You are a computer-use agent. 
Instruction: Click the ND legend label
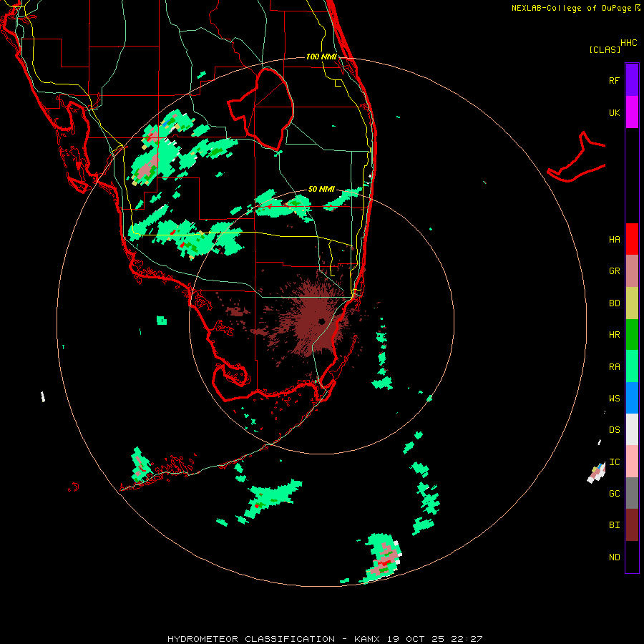(x=614, y=557)
